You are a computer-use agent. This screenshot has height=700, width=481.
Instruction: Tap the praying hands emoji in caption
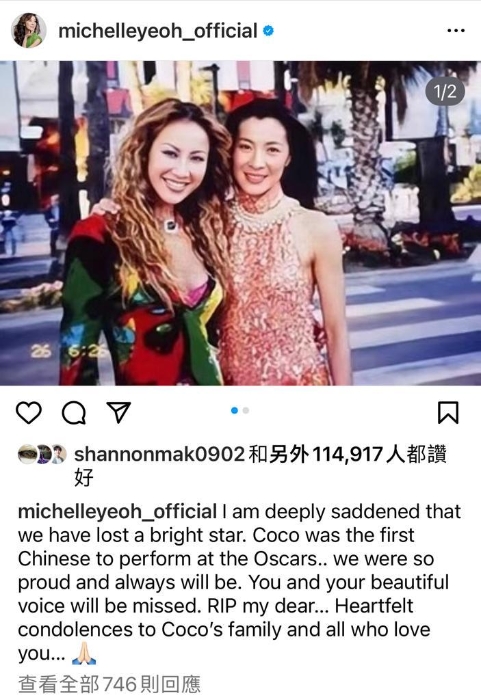pos(84,654)
